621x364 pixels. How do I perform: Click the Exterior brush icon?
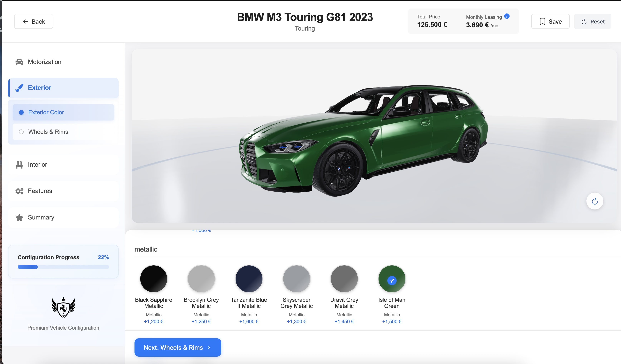[x=19, y=88]
